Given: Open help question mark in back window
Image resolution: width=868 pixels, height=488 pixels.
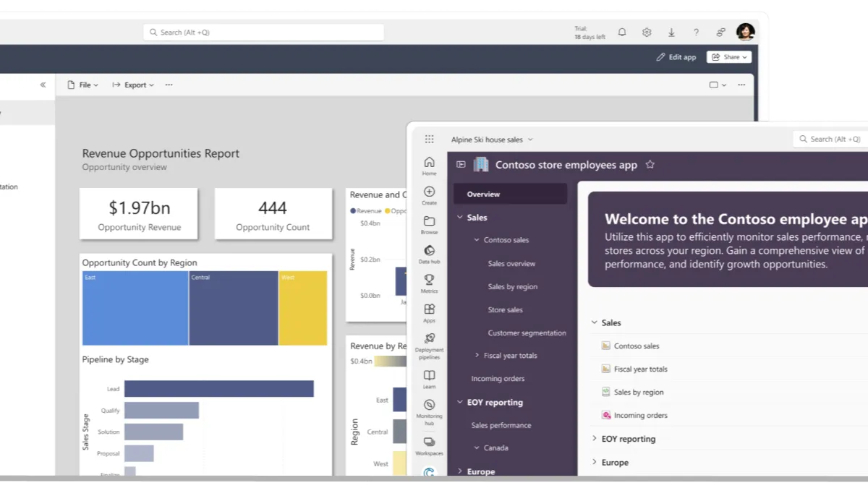Looking at the screenshot, I should point(696,32).
